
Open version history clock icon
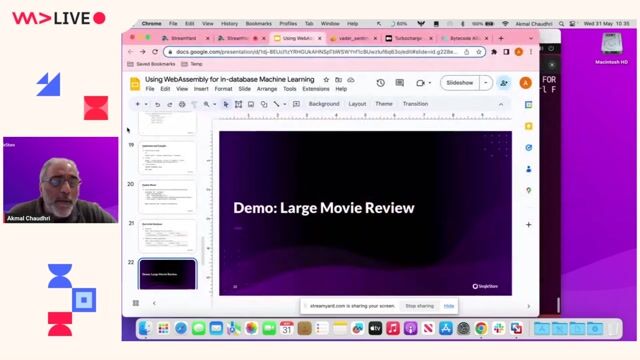[380, 83]
